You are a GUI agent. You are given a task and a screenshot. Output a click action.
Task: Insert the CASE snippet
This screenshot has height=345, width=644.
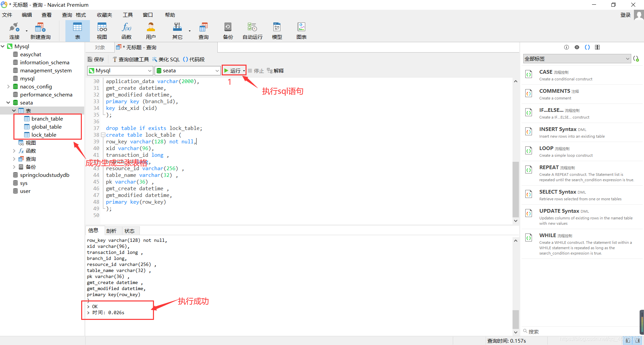tap(582, 75)
